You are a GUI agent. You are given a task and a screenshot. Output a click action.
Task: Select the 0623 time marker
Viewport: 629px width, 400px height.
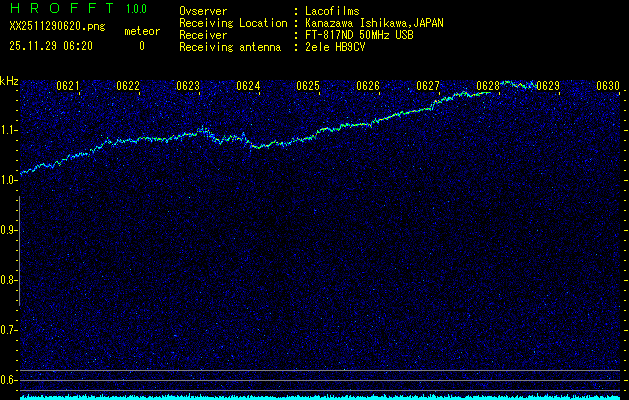pyautogui.click(x=188, y=86)
